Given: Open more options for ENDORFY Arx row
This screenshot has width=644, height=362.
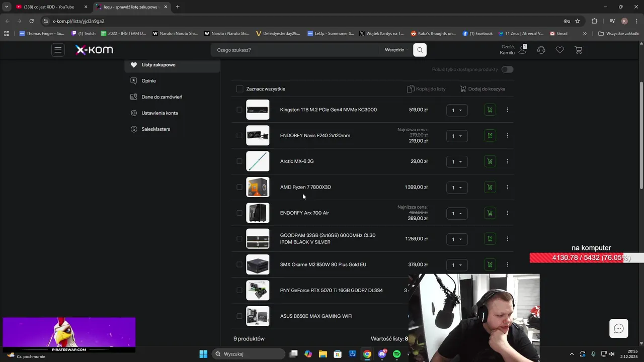Looking at the screenshot, I should point(507,213).
